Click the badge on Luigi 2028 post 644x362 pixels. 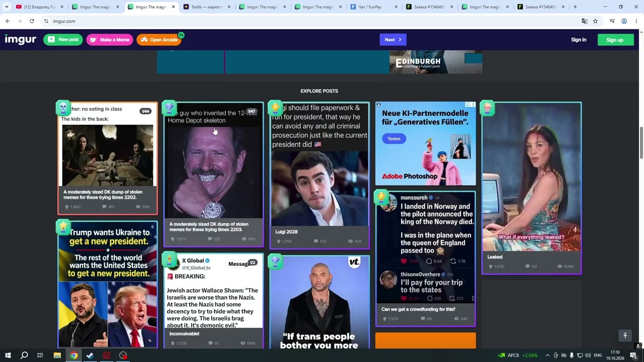click(275, 108)
